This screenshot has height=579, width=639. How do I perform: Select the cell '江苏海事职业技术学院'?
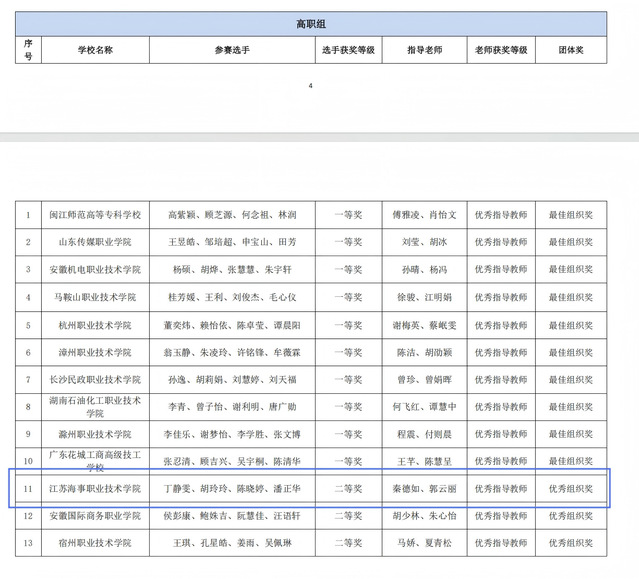click(95, 489)
